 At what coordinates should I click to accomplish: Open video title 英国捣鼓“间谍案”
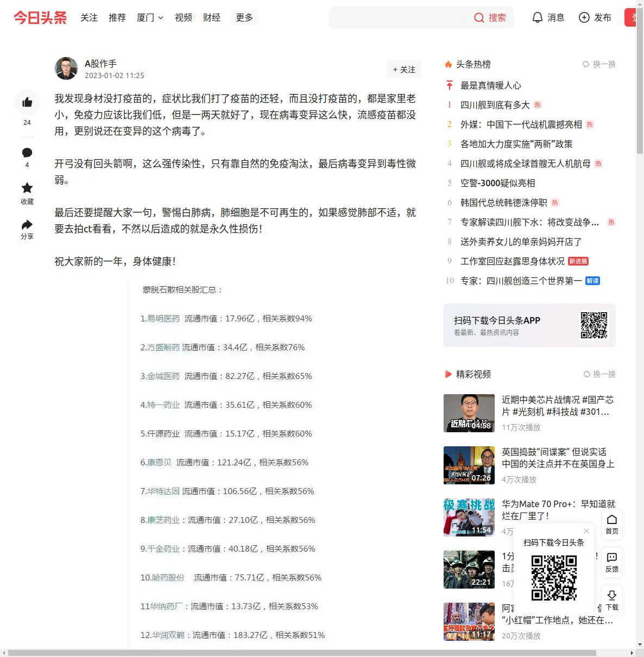(558, 458)
